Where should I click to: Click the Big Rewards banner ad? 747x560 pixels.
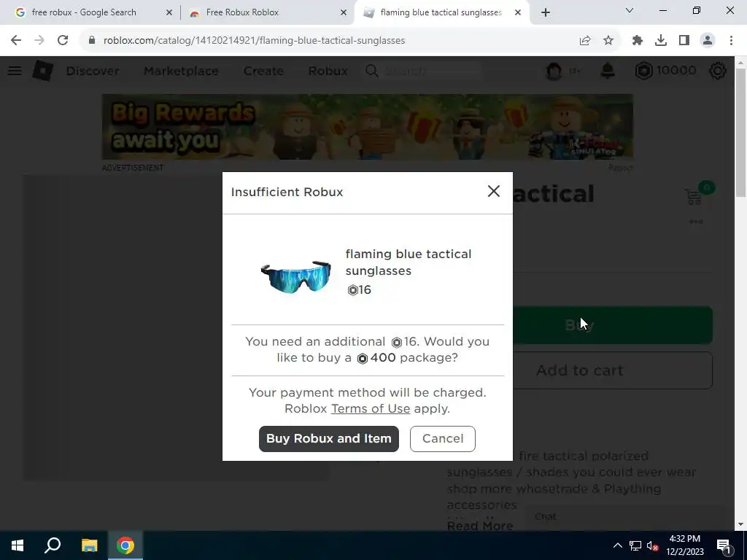coord(368,127)
